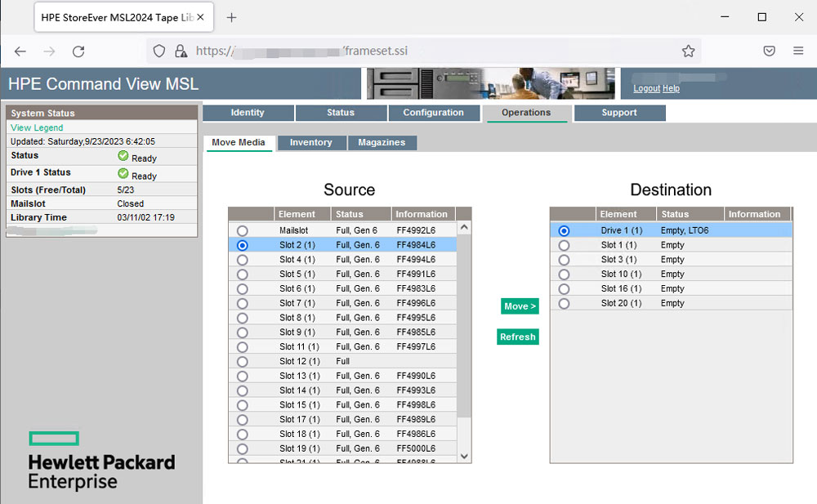Select Mailslot as the source
This screenshot has height=504, width=817.
(243, 230)
